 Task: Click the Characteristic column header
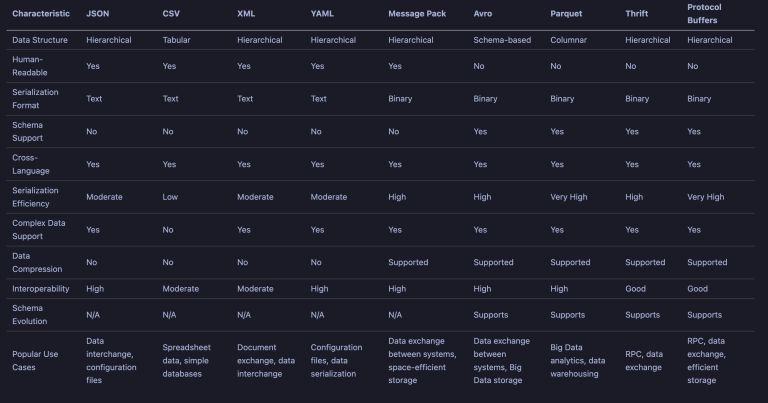[x=43, y=13]
